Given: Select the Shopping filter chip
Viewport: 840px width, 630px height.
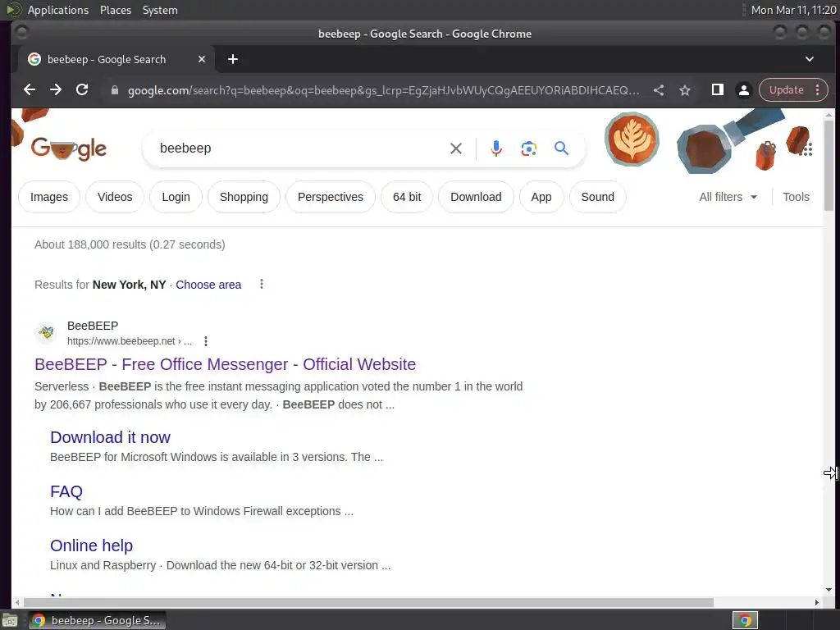Looking at the screenshot, I should (244, 197).
